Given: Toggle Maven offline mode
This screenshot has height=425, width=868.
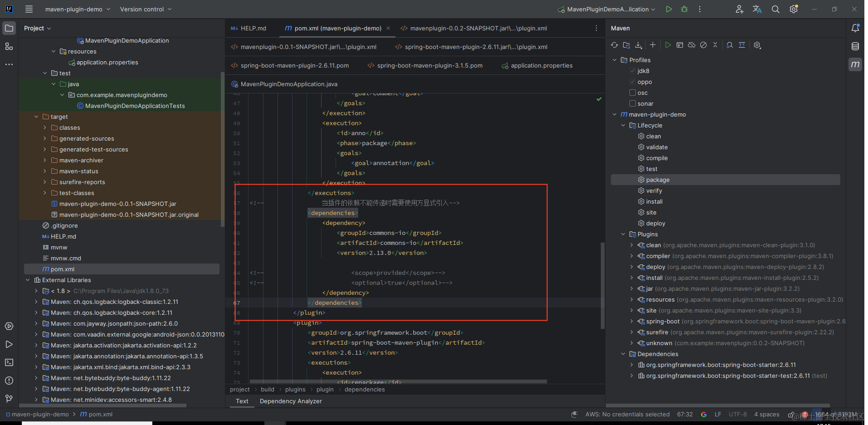Looking at the screenshot, I should 692,45.
